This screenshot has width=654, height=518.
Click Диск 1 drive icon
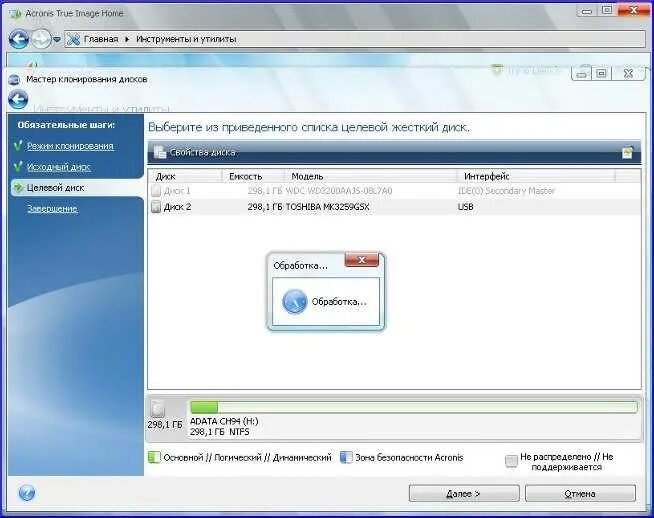click(156, 191)
